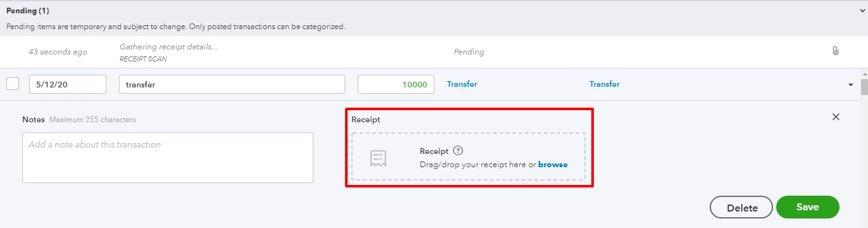Click the second Transfer account link
This screenshot has width=868, height=228.
(605, 84)
